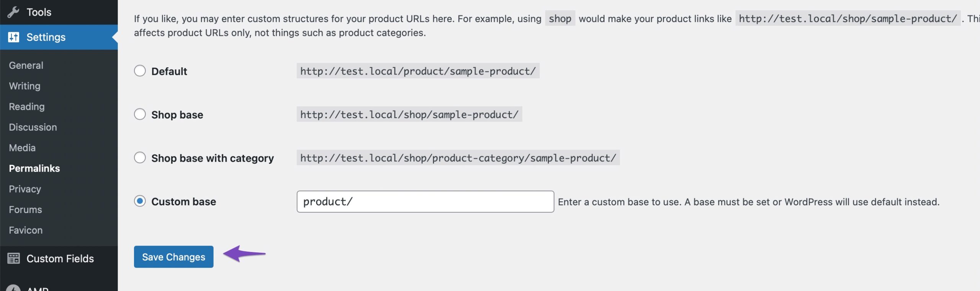This screenshot has height=291, width=980.
Task: Click the Settings sliders icon
Action: (x=13, y=37)
